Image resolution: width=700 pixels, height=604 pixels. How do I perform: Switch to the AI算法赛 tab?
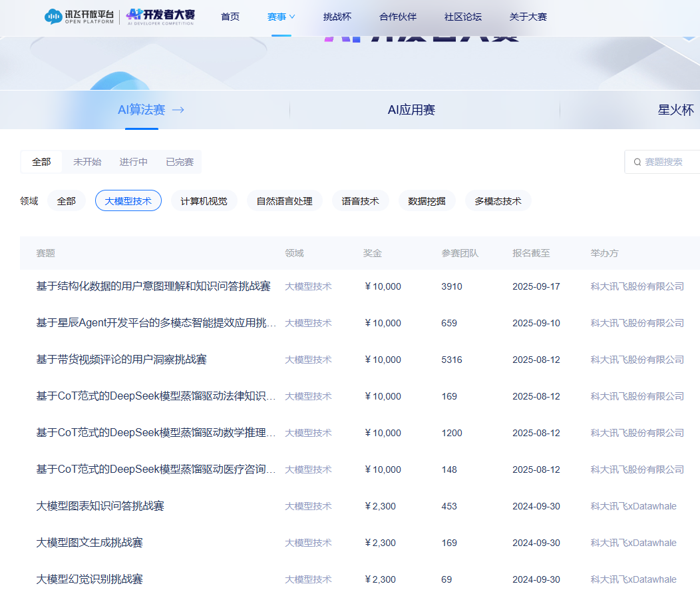[x=142, y=110]
